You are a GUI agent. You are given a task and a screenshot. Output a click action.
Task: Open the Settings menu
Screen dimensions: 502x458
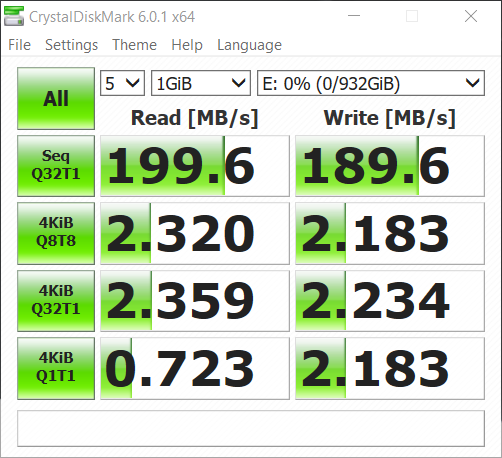click(x=71, y=45)
